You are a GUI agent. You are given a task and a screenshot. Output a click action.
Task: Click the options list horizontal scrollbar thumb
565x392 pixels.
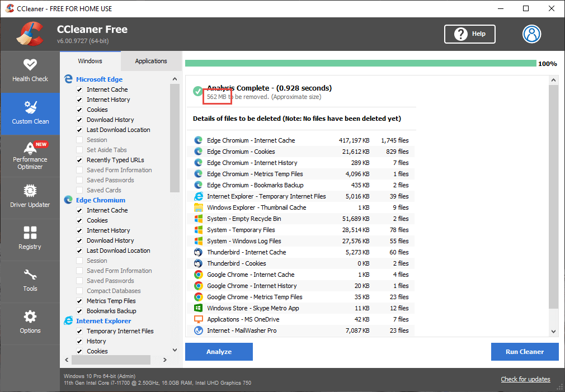(111, 360)
